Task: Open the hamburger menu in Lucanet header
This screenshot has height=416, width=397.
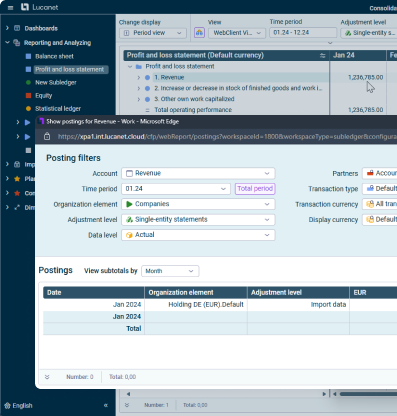Action: click(10, 7)
